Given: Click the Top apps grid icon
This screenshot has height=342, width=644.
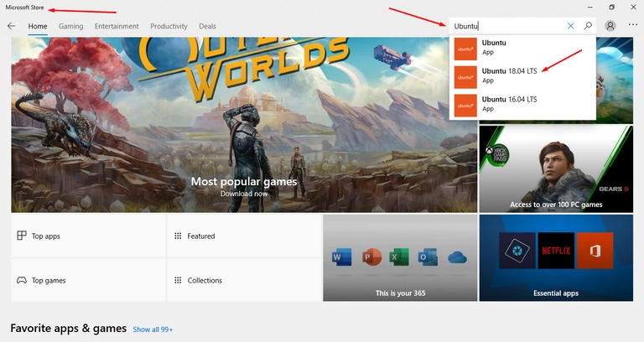Looking at the screenshot, I should [x=21, y=236].
